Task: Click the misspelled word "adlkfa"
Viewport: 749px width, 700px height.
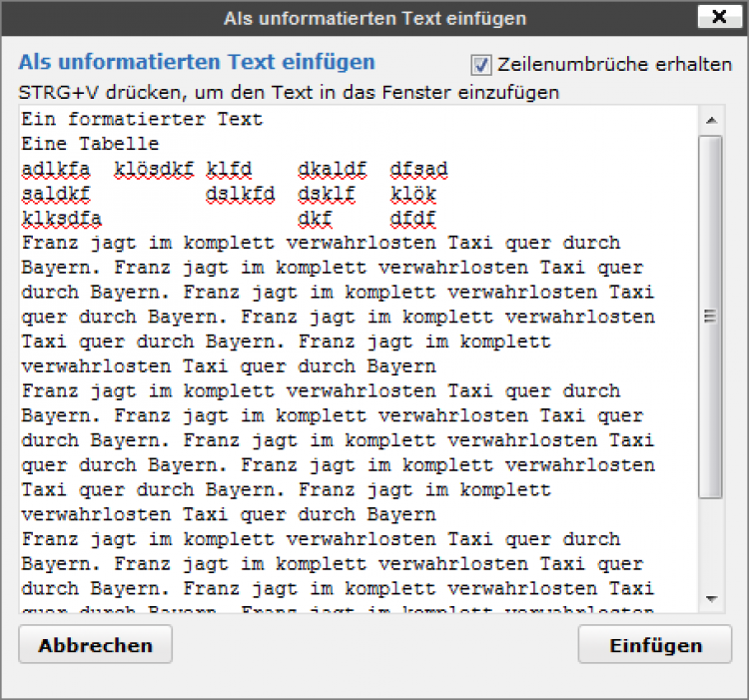Action: point(55,169)
